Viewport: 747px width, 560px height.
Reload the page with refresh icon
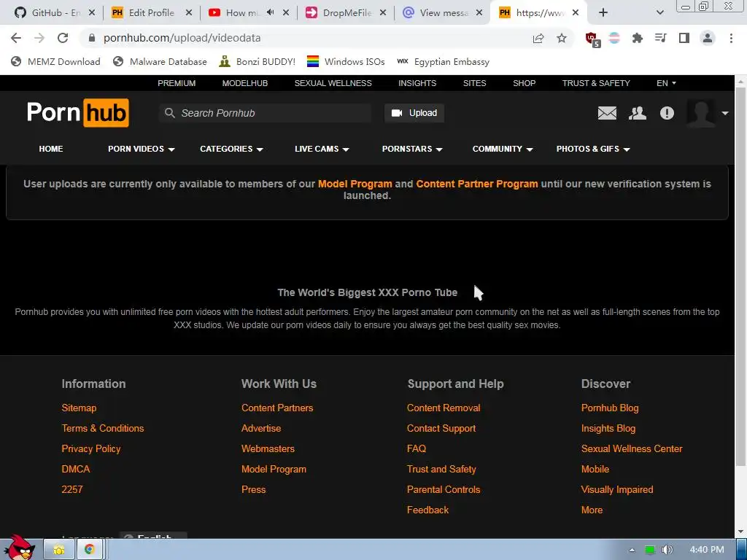pyautogui.click(x=63, y=38)
